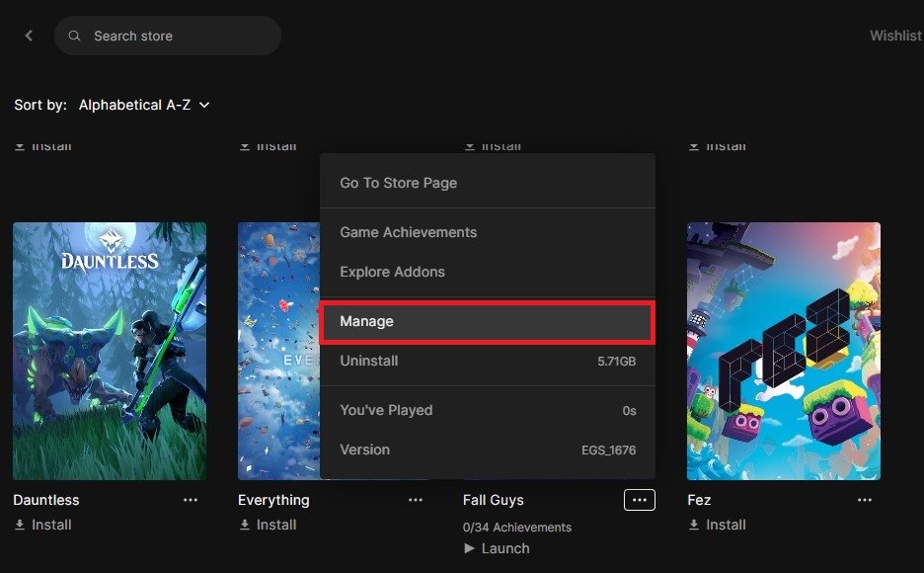
Task: Uninstall Fall Guys via the menu
Action: pos(369,361)
